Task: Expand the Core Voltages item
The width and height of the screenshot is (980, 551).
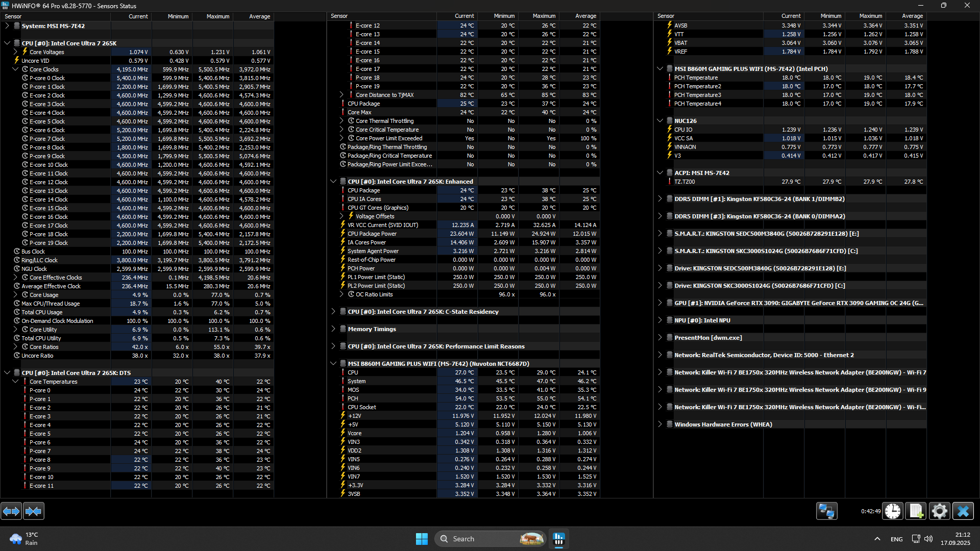Action: point(15,52)
